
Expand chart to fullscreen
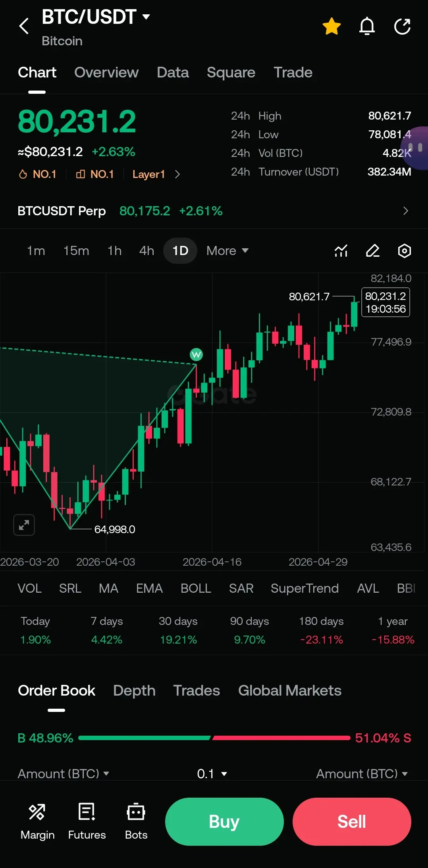(24, 525)
